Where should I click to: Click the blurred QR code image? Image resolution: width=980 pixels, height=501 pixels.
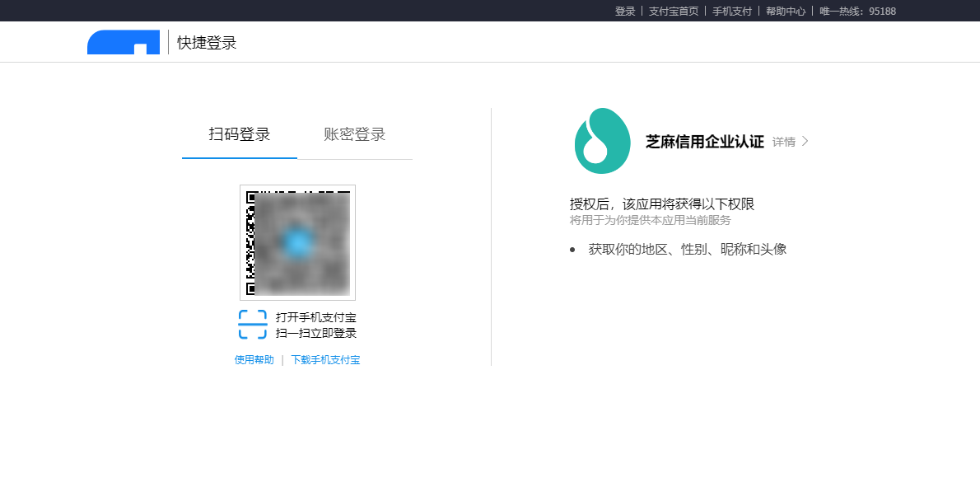click(x=297, y=242)
